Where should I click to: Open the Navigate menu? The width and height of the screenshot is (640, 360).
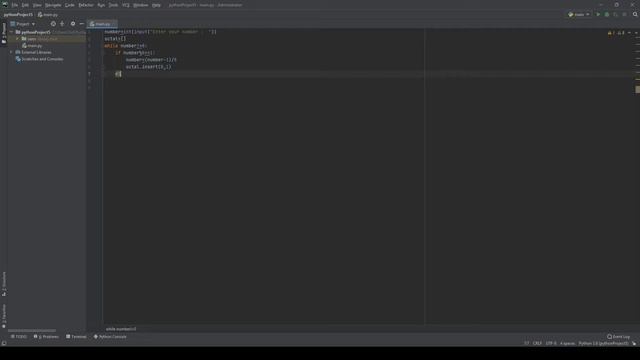click(53, 5)
